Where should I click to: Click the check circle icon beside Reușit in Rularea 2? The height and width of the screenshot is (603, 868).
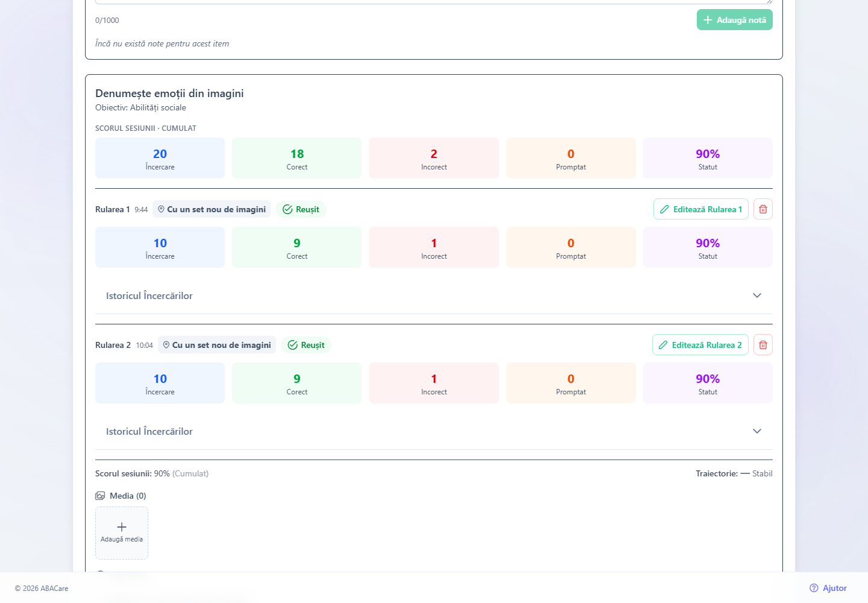pos(292,345)
